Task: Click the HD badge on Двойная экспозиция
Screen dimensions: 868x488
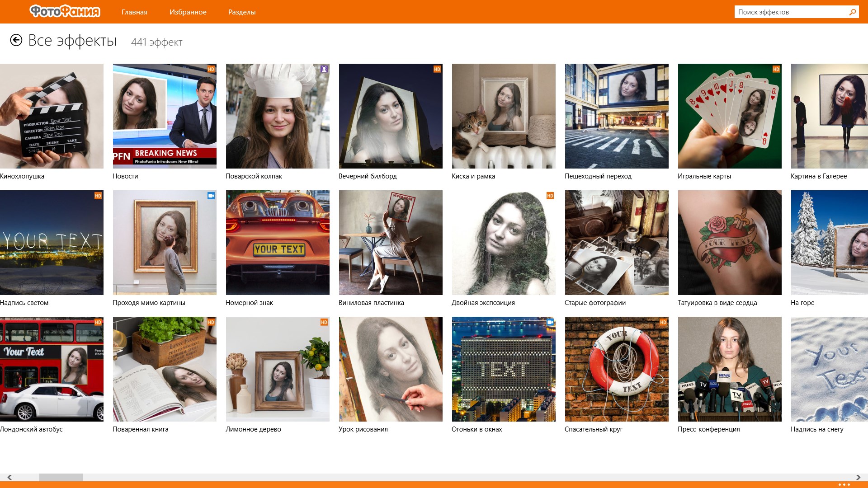Action: pyautogui.click(x=549, y=196)
